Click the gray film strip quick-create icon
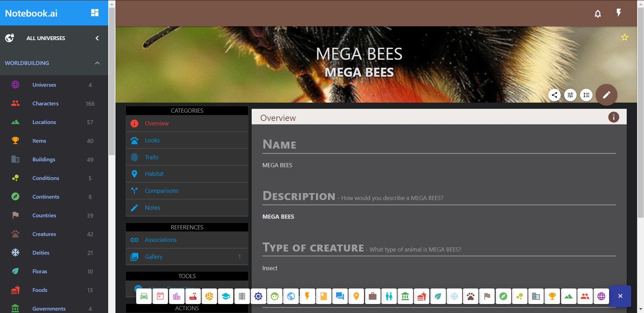The width and height of the screenshot is (644, 313). pos(242,296)
